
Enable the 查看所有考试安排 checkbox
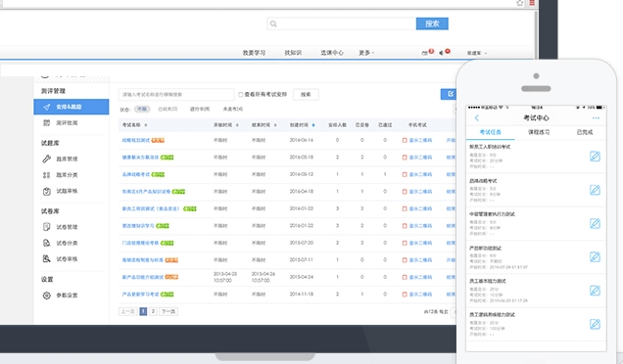point(240,95)
